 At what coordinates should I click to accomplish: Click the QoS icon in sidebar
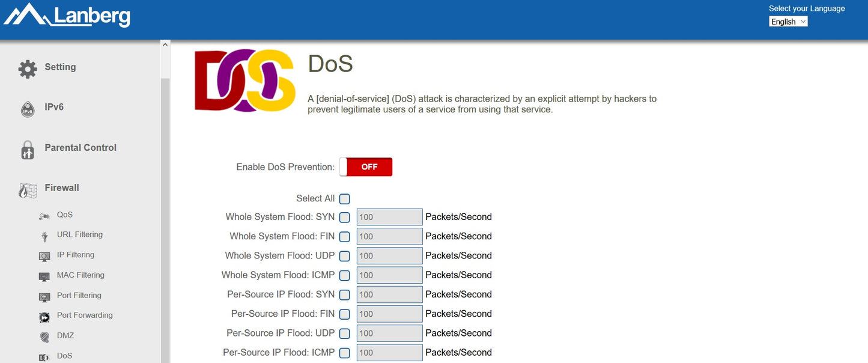[x=44, y=216]
